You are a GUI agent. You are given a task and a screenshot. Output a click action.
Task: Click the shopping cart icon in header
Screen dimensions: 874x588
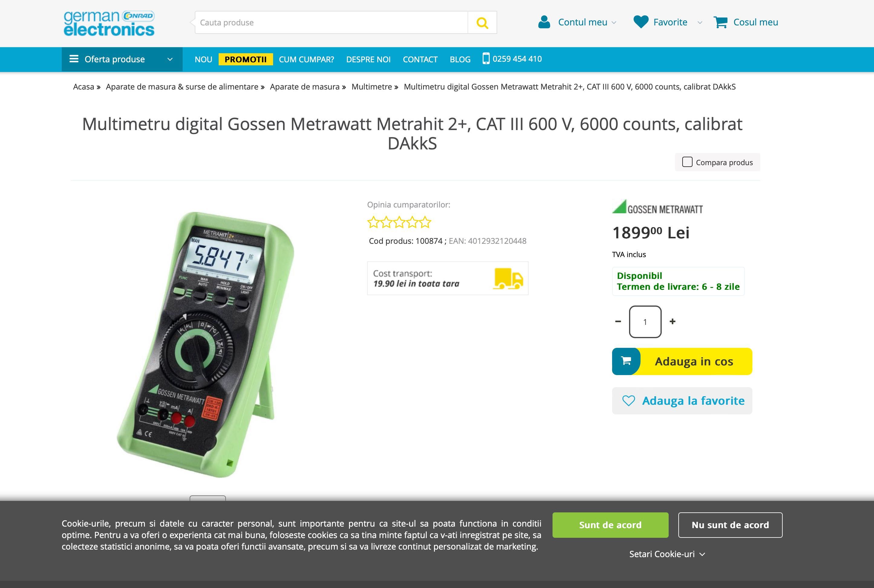tap(720, 22)
